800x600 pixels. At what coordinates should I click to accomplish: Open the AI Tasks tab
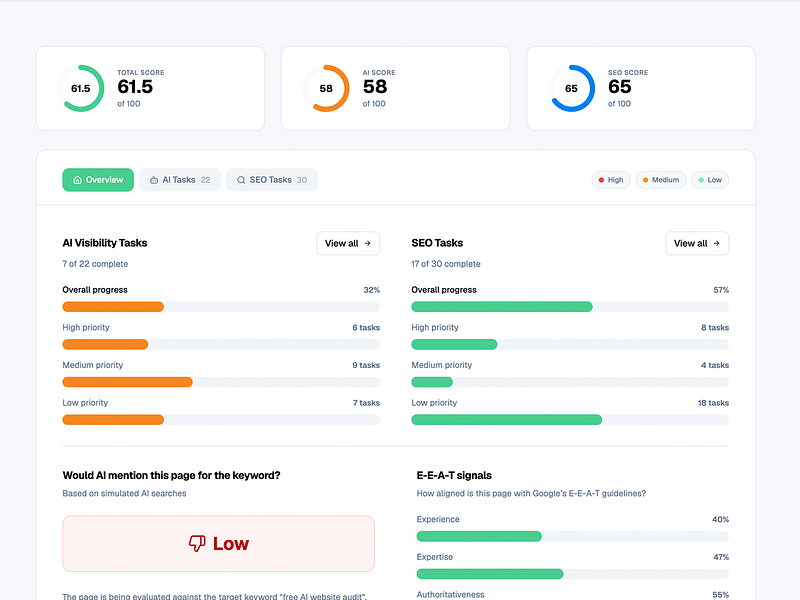(x=180, y=180)
